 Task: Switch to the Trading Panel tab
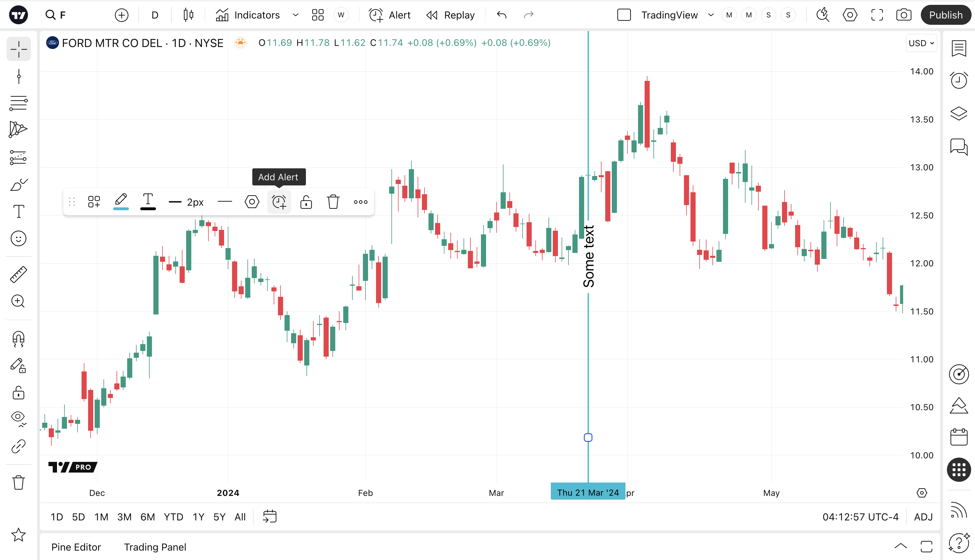pyautogui.click(x=155, y=547)
